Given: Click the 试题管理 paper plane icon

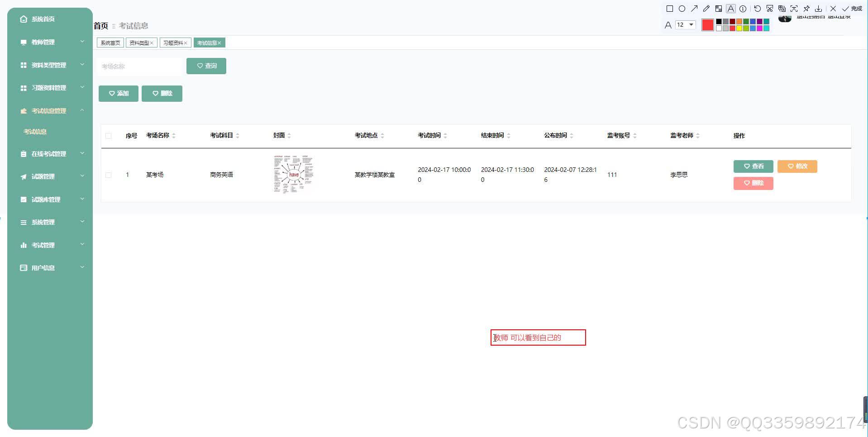Looking at the screenshot, I should (x=24, y=176).
